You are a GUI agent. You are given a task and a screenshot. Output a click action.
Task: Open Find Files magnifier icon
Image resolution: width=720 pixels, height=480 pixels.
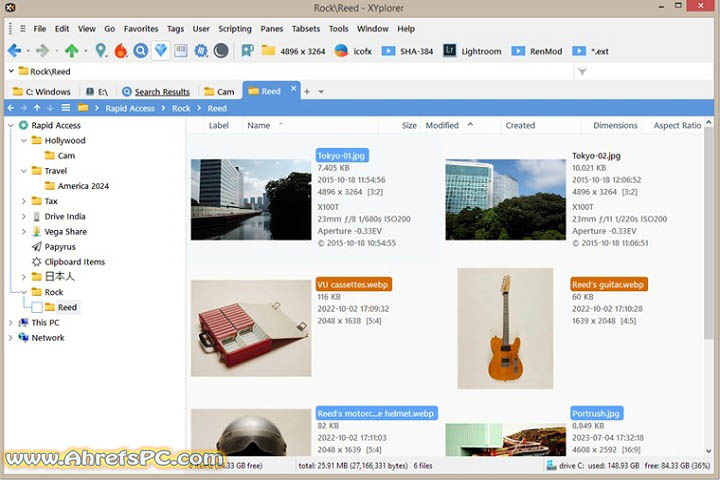141,51
